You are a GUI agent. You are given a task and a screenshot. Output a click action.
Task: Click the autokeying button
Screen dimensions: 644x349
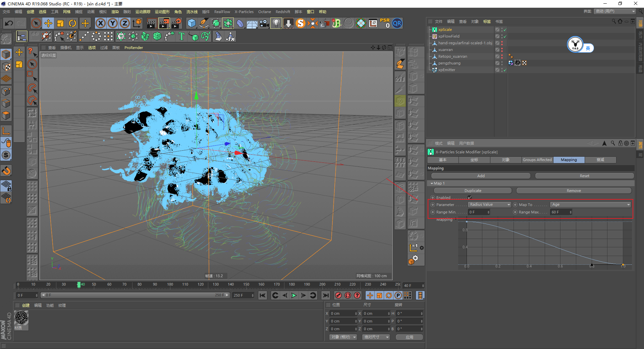[348, 295]
